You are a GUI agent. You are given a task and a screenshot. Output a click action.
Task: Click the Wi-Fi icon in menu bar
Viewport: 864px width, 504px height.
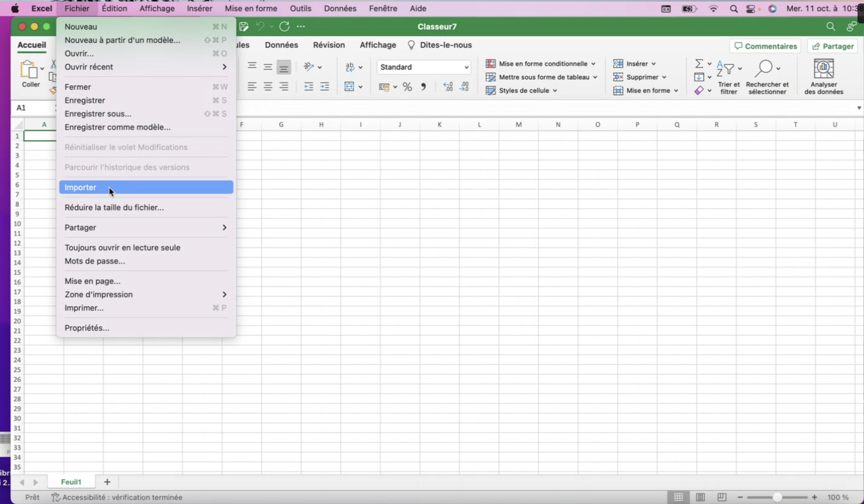[x=714, y=9]
